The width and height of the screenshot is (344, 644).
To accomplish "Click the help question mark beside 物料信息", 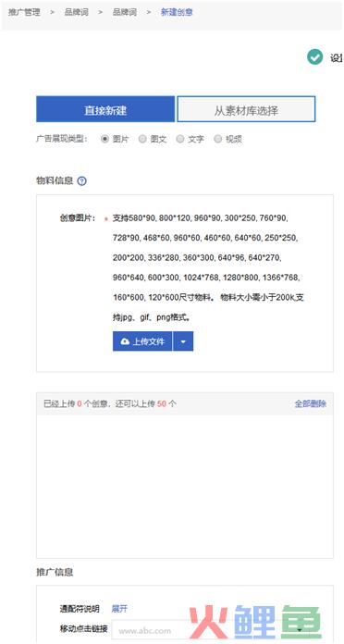I will click(x=81, y=181).
